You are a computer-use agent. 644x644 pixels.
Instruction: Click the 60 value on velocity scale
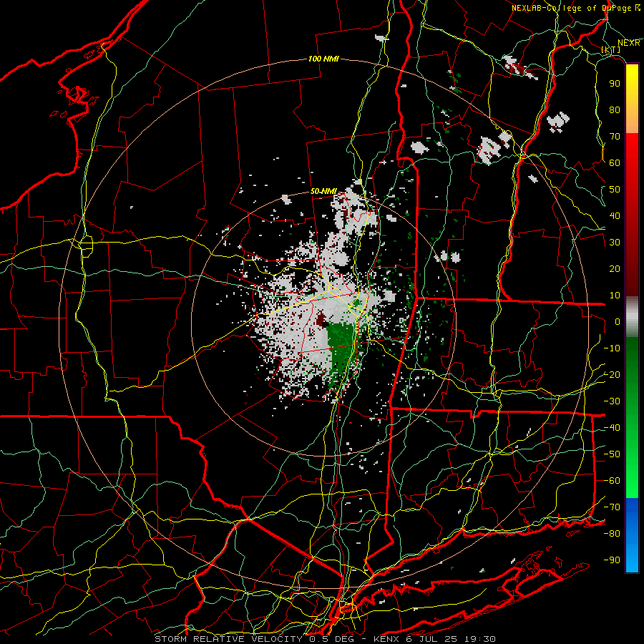pyautogui.click(x=615, y=163)
